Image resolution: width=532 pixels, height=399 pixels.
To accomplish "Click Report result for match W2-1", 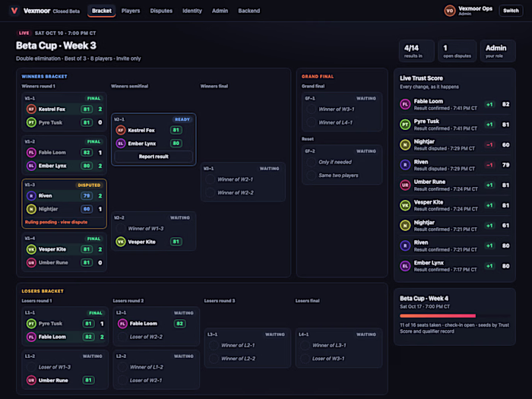I will pos(154,157).
